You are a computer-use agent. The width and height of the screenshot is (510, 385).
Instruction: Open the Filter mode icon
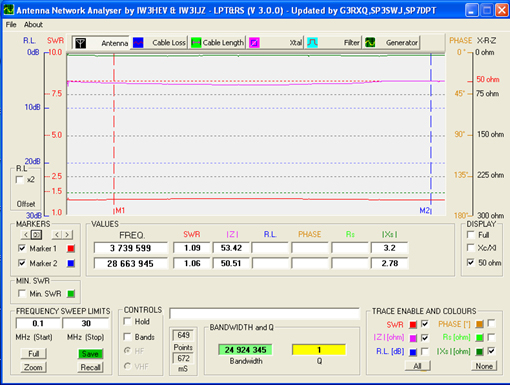click(312, 43)
